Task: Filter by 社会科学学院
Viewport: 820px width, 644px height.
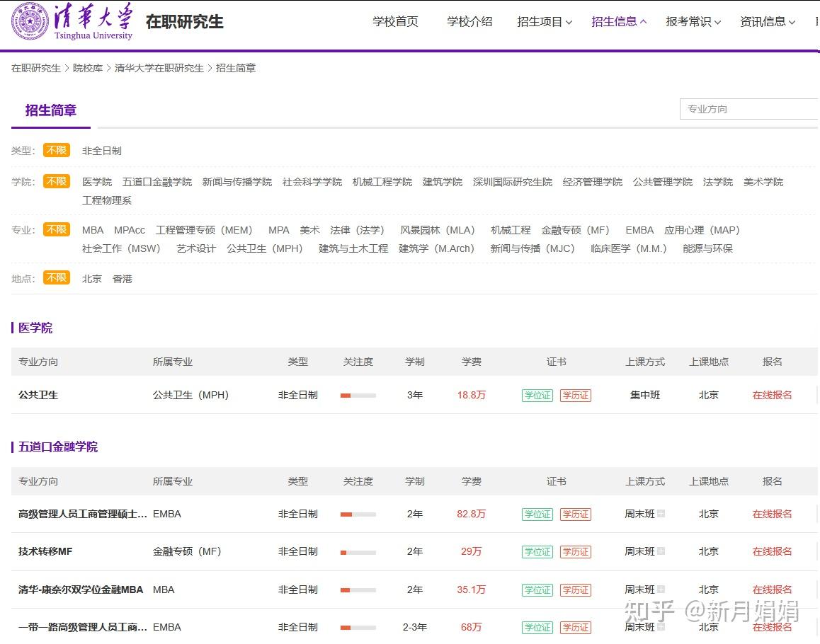Action: [312, 182]
